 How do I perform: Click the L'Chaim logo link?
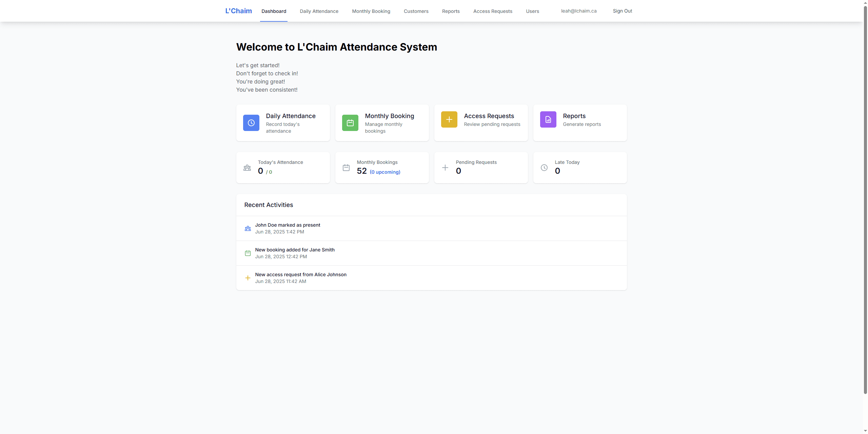click(239, 11)
